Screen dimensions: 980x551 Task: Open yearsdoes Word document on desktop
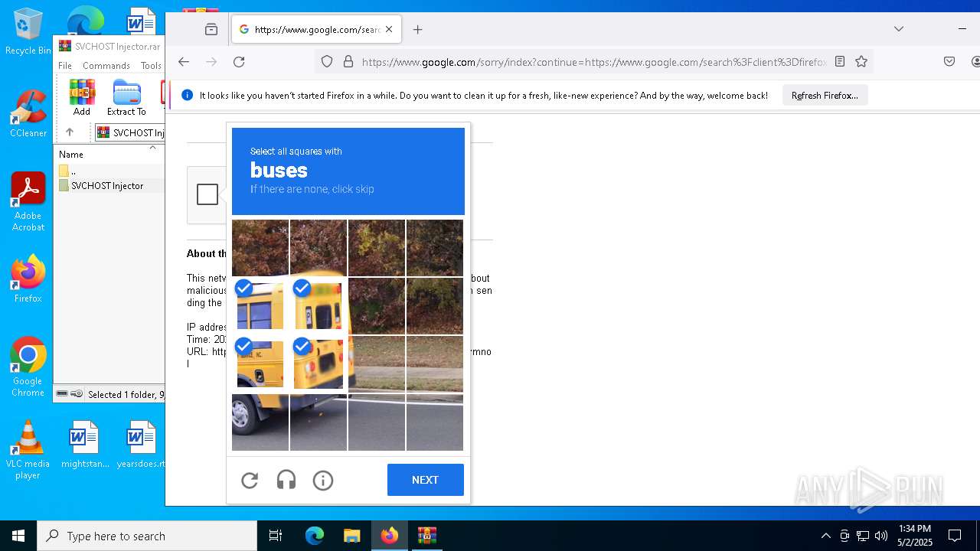141,445
